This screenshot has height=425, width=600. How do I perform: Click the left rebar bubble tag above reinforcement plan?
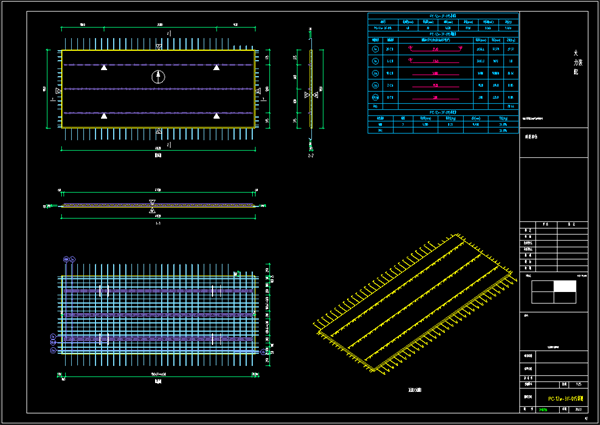66,259
